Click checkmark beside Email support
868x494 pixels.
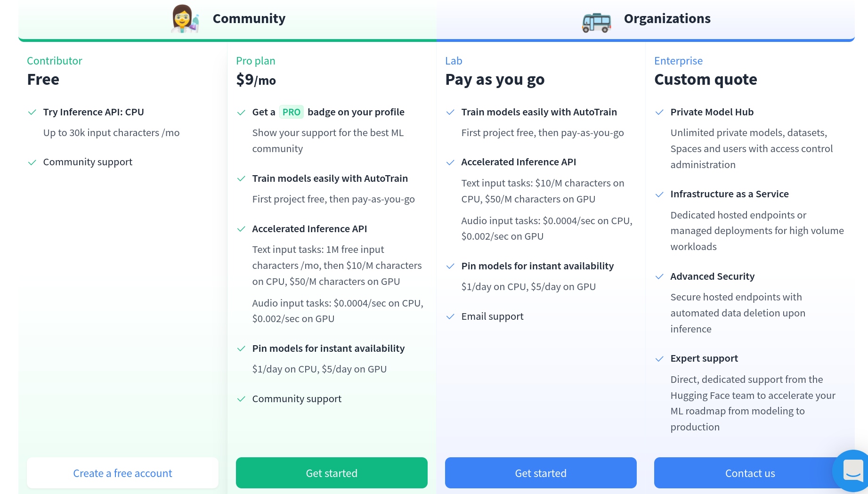[x=450, y=316]
